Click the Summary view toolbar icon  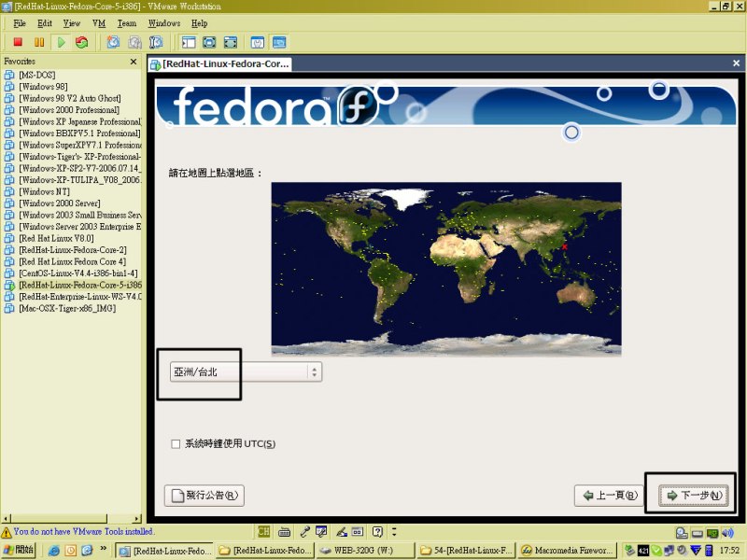tap(258, 42)
